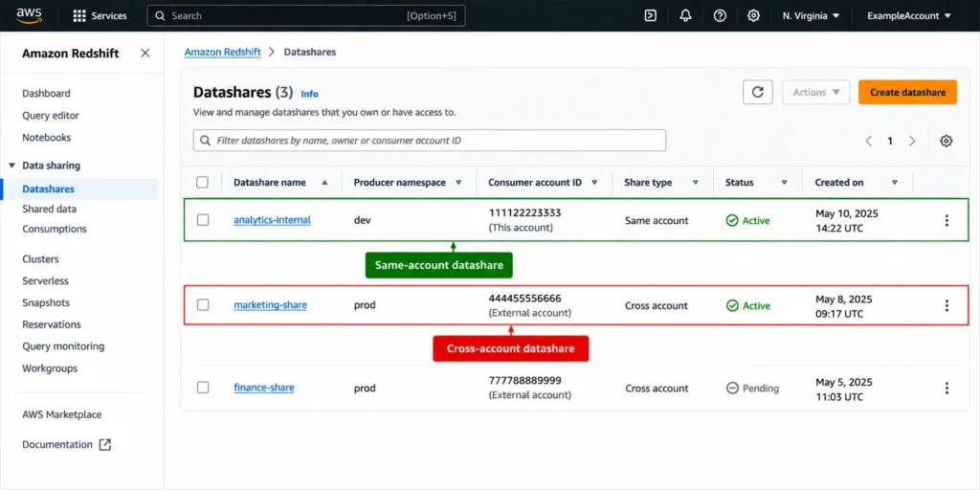
Task: Check the finance-share row checkbox
Action: click(203, 388)
